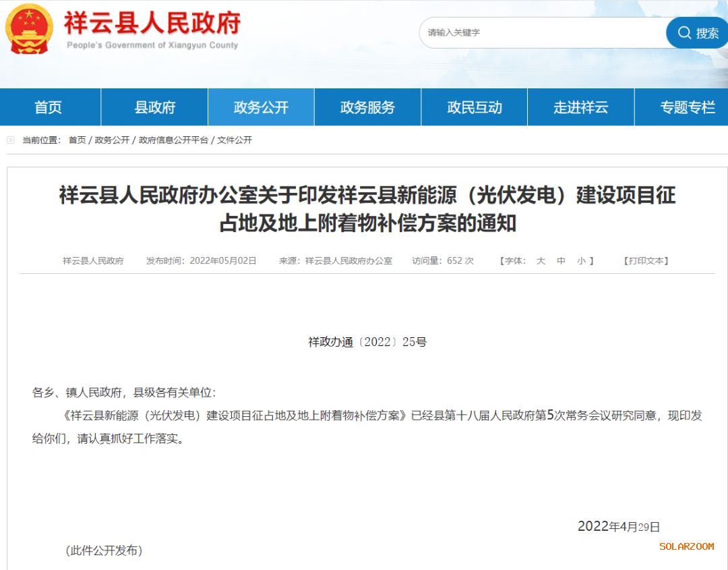The width and height of the screenshot is (728, 570).
Task: Set font size to large (大)
Action: pyautogui.click(x=541, y=261)
